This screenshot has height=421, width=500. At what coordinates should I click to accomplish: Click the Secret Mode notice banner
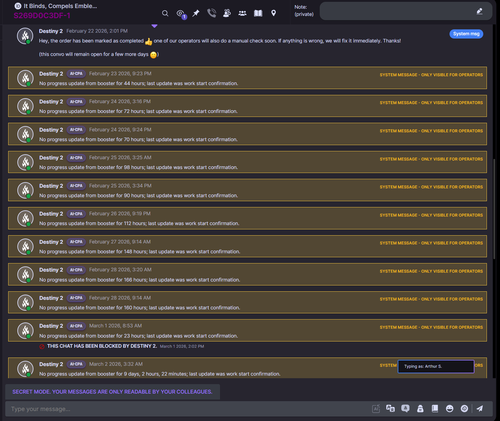click(x=112, y=392)
